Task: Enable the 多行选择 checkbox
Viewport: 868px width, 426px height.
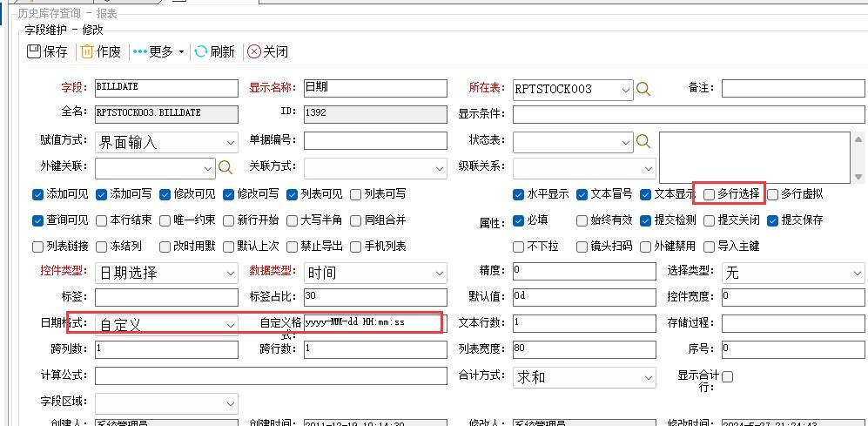Action: pyautogui.click(x=710, y=194)
